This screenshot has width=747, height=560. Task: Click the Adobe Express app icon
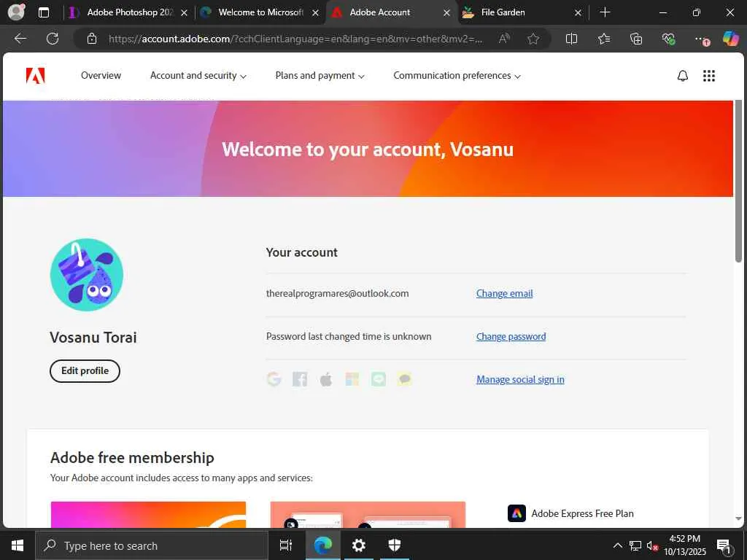(517, 513)
